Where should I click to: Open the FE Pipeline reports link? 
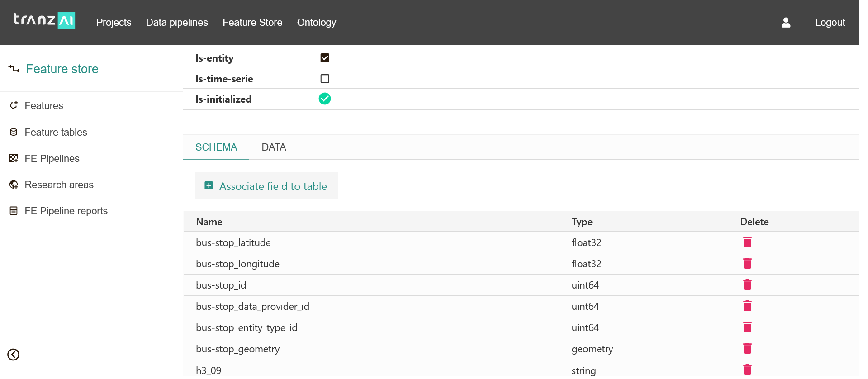(x=66, y=211)
